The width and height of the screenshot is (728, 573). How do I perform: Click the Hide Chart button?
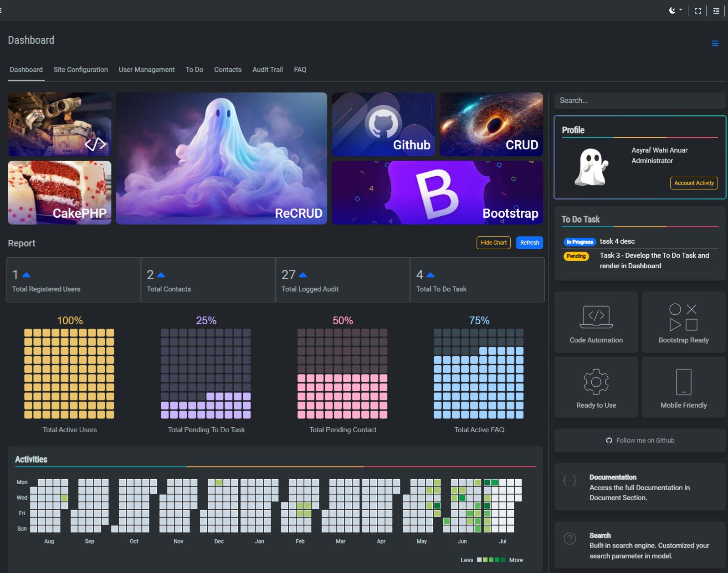point(493,243)
